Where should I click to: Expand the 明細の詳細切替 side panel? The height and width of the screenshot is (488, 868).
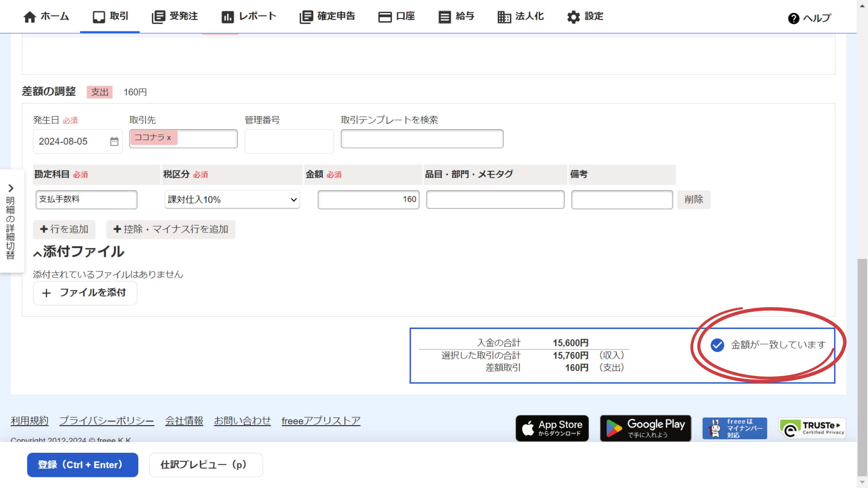(x=11, y=188)
